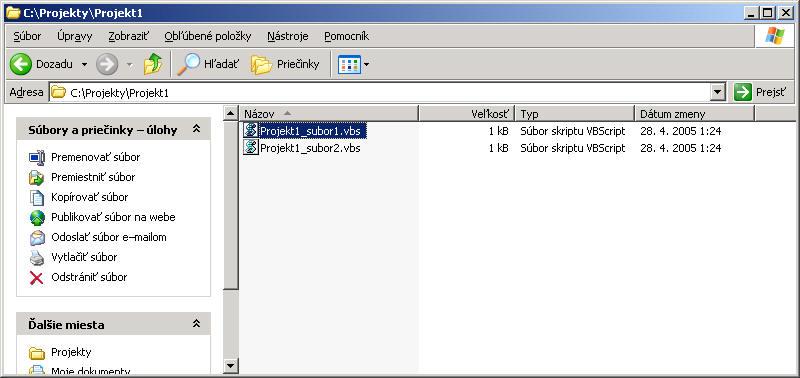Click the folder icon in address bar

(x=59, y=92)
